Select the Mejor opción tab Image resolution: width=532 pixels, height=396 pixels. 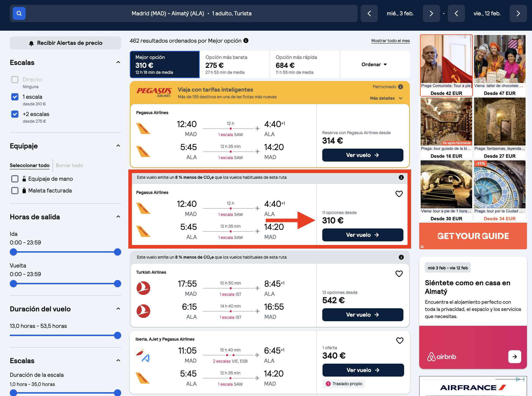(165, 64)
